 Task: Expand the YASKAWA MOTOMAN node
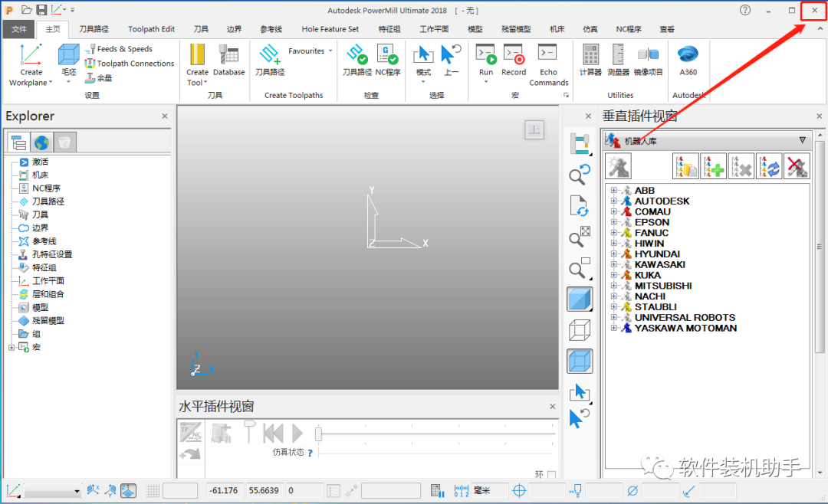coord(613,328)
